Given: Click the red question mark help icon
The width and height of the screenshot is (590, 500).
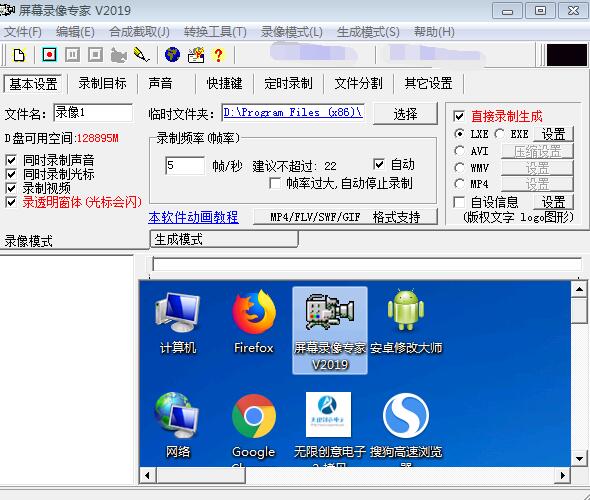Looking at the screenshot, I should pyautogui.click(x=218, y=55).
